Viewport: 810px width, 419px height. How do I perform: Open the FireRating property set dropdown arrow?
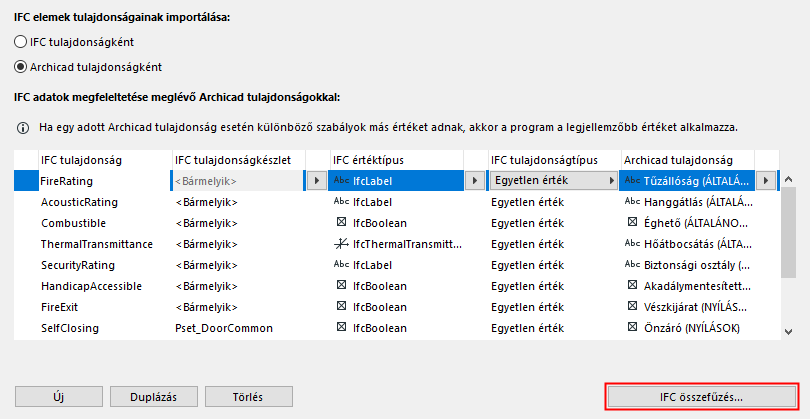[x=316, y=181]
